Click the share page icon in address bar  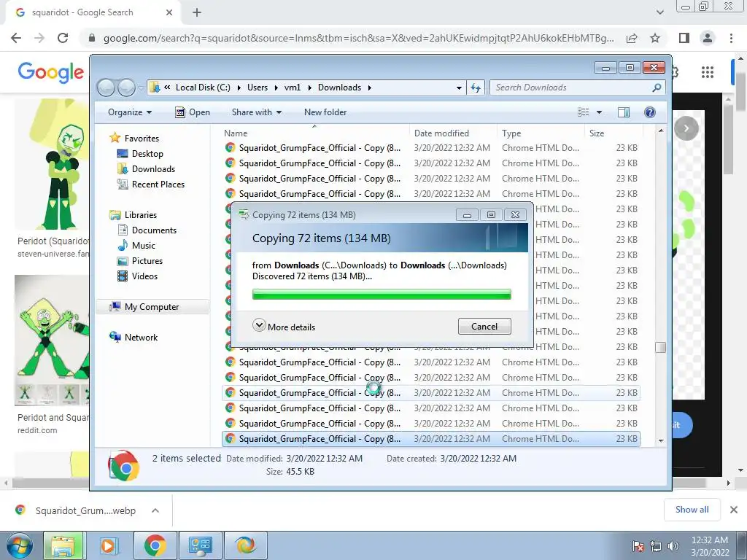click(632, 38)
